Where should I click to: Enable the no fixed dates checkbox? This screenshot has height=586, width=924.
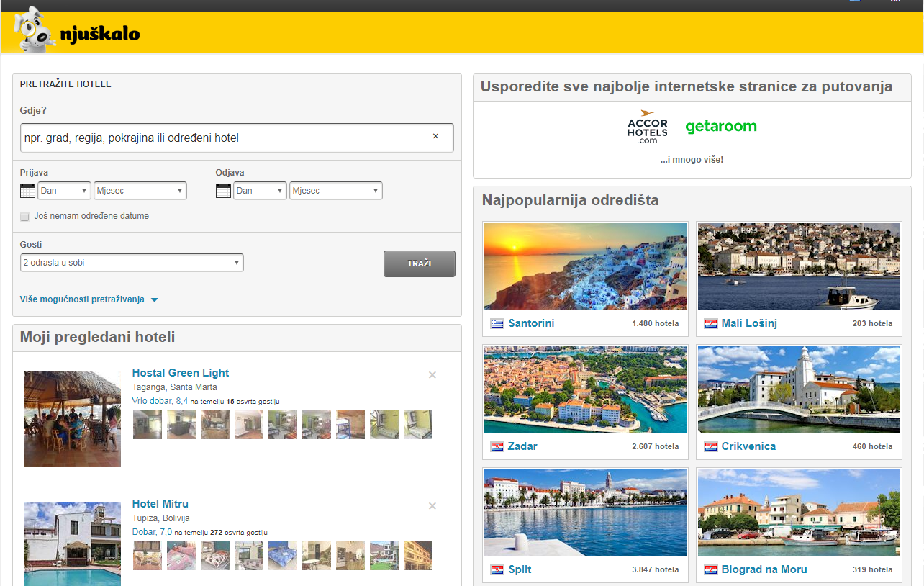point(25,217)
